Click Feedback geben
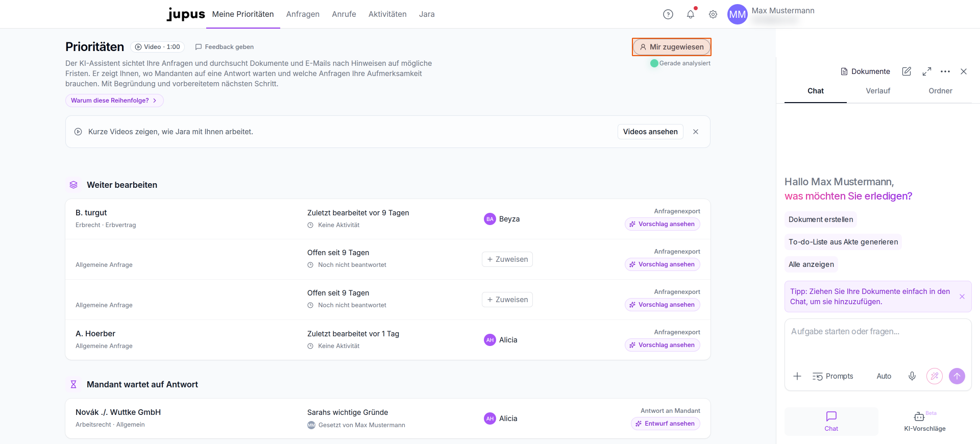 click(x=224, y=47)
